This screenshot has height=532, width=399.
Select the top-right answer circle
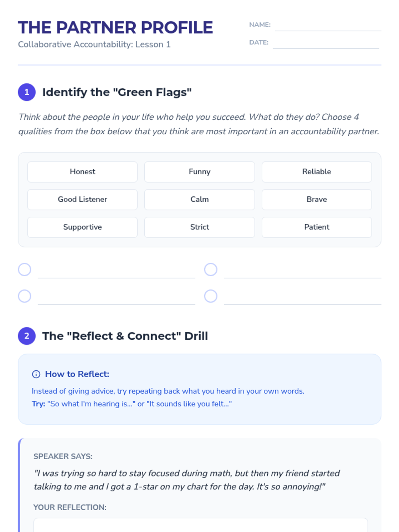click(x=211, y=269)
